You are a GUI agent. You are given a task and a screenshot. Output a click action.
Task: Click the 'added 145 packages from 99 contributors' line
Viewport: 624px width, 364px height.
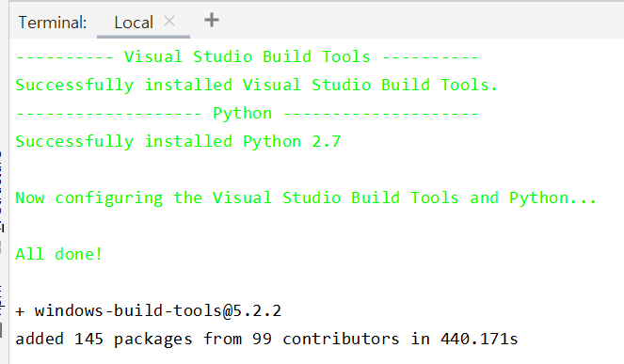point(266,339)
